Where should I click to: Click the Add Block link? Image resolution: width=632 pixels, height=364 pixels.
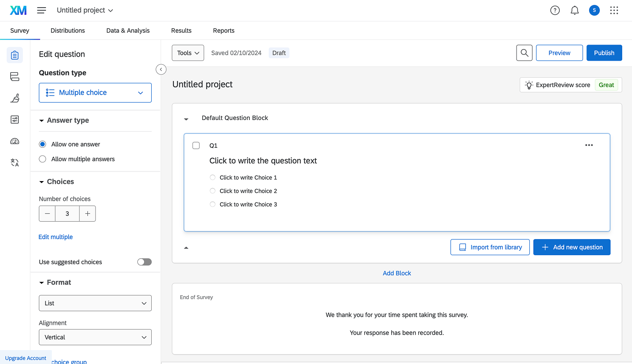tap(397, 273)
